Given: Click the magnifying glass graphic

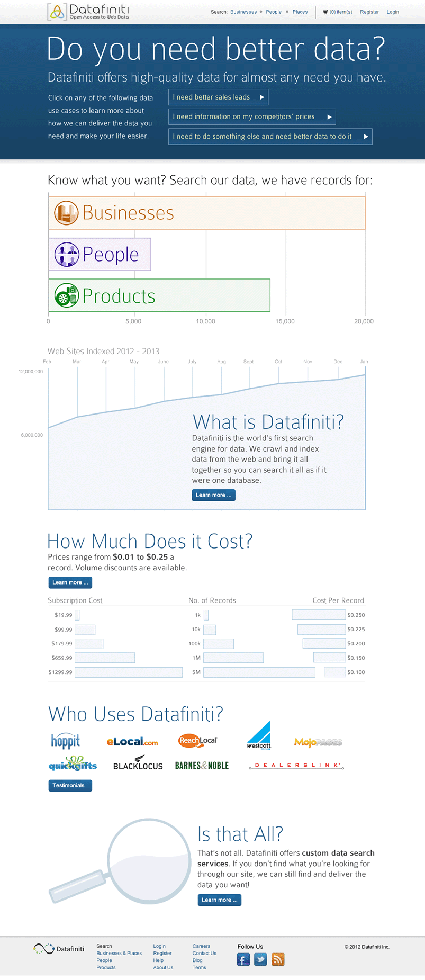Looking at the screenshot, I should click(x=121, y=861).
